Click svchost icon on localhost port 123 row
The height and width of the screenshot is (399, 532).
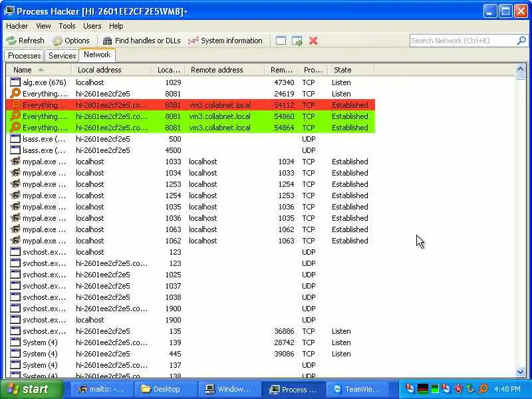point(15,252)
